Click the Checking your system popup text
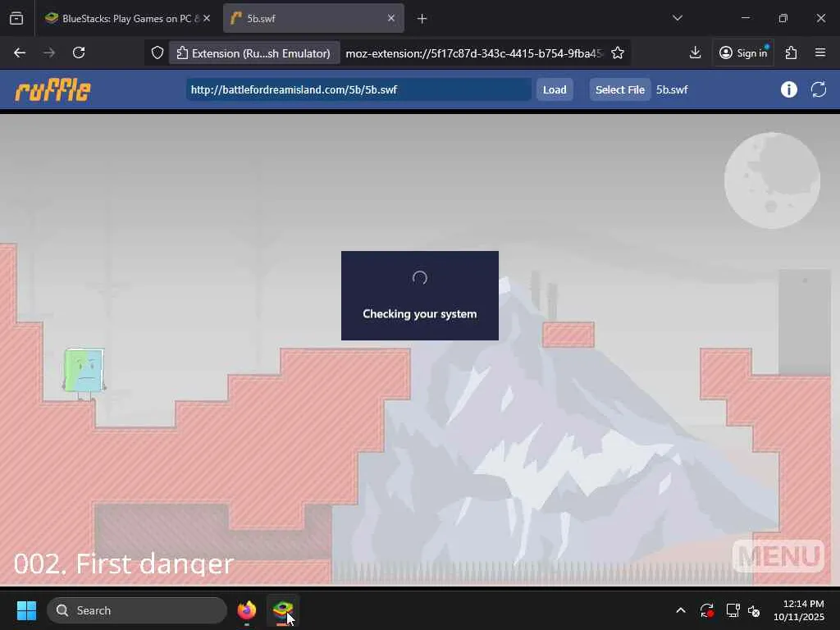 point(419,314)
